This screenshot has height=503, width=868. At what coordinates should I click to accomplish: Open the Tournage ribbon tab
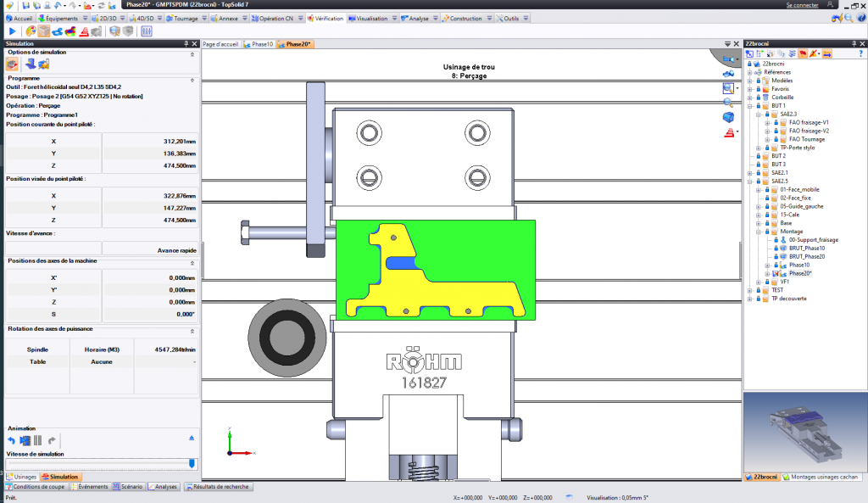tap(181, 18)
